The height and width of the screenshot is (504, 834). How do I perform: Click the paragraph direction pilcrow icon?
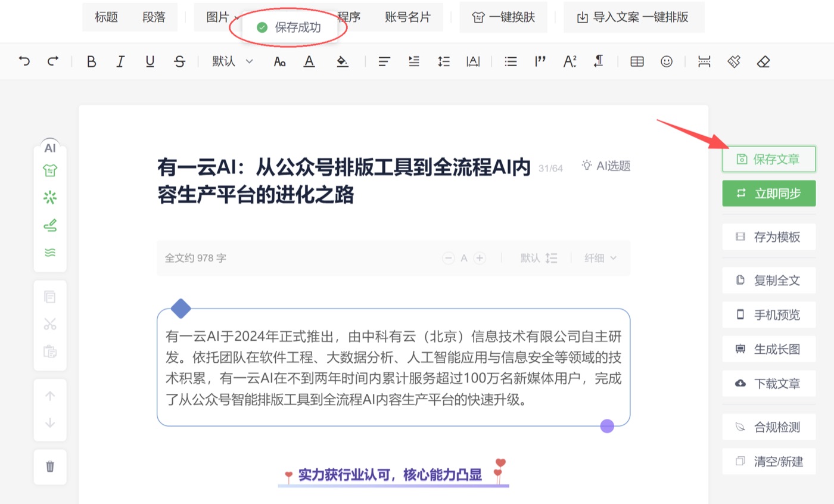click(x=599, y=61)
